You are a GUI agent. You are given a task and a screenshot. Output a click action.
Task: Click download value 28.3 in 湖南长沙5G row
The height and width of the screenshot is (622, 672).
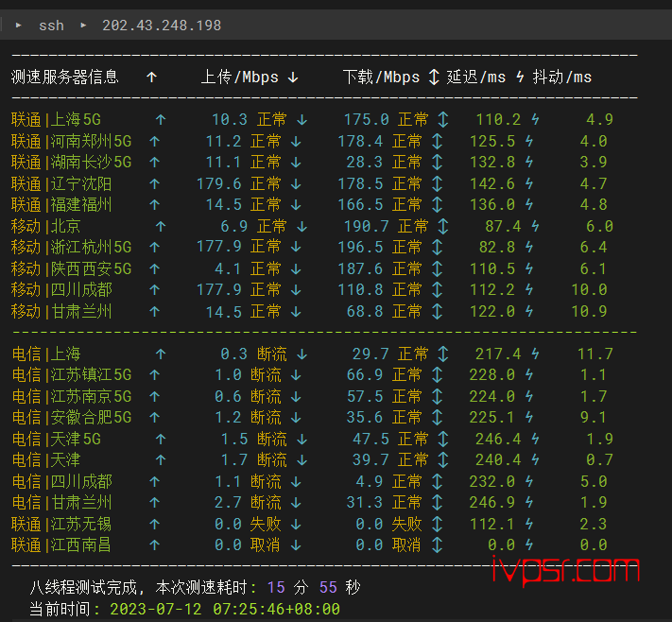click(x=365, y=162)
